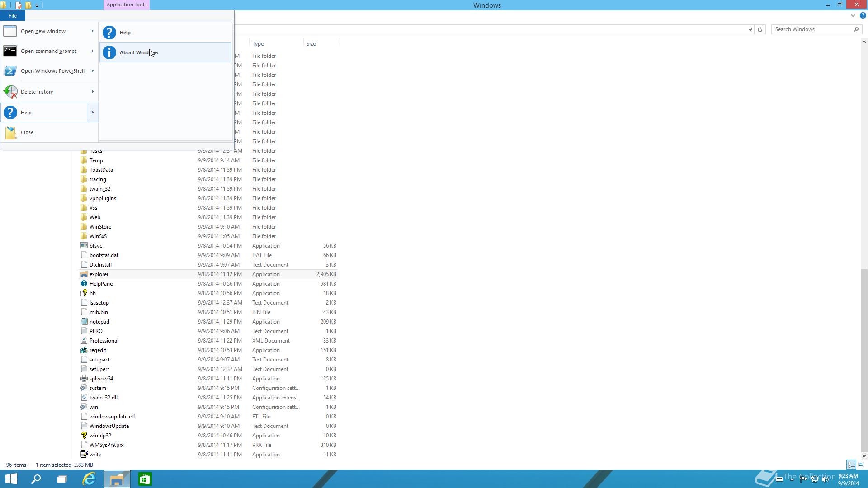Select the WinSxS folder icon
Image resolution: width=868 pixels, height=488 pixels.
(84, 236)
